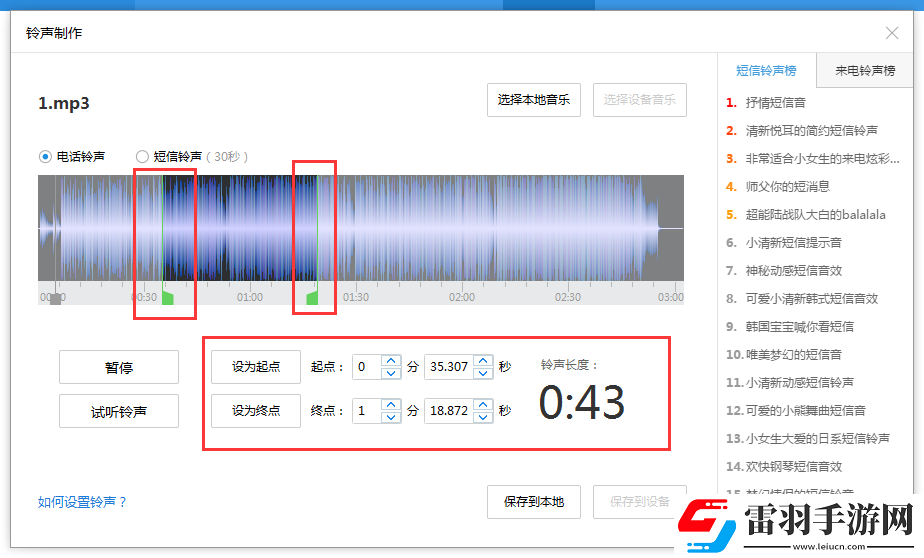
Task: Select ringtone 10. 唯美梦幻的短信音
Action: (784, 355)
